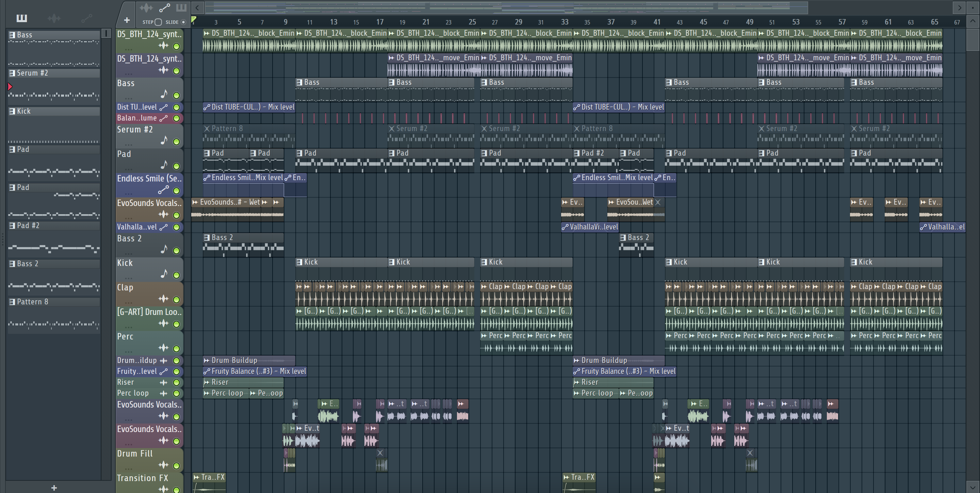Viewport: 980px width, 493px height.
Task: Mute the Perc track
Action: [x=177, y=348]
